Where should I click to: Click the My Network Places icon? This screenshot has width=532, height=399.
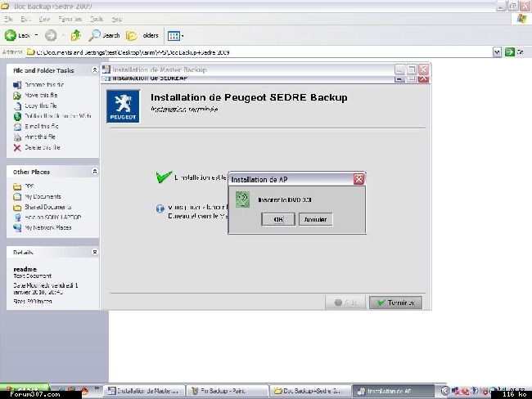pyautogui.click(x=17, y=228)
